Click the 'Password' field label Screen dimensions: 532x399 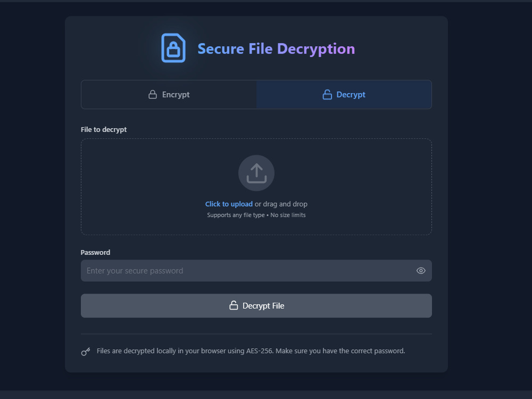[95, 252]
